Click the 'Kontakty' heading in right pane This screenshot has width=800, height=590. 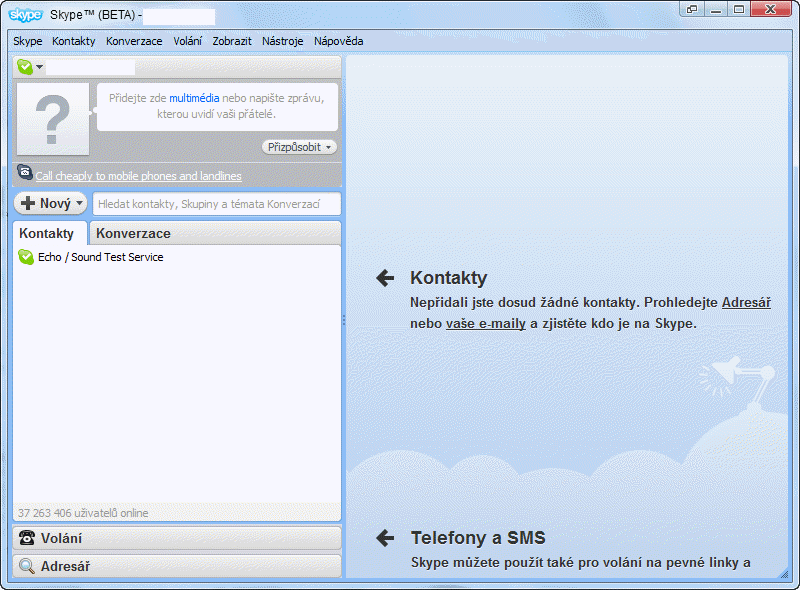pos(448,278)
